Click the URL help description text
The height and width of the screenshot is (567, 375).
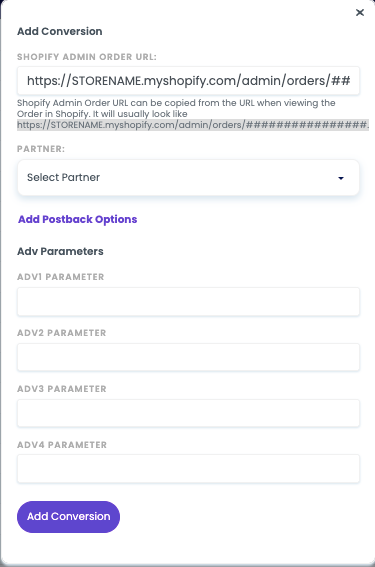[176, 108]
